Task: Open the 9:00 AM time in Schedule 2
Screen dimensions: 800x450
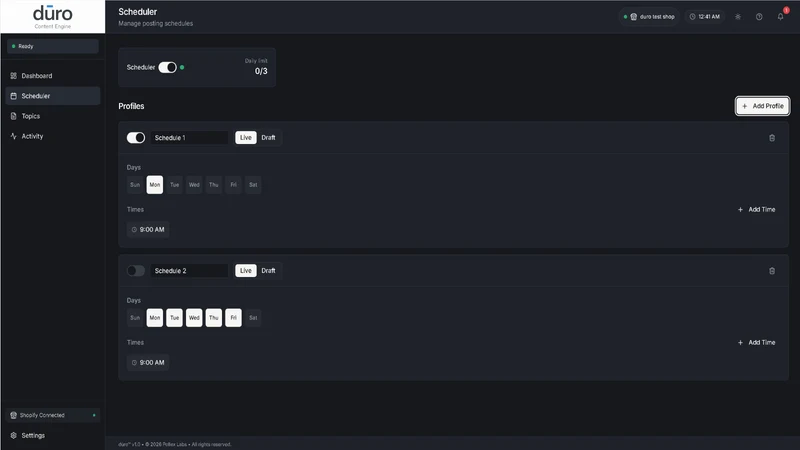Action: click(148, 362)
